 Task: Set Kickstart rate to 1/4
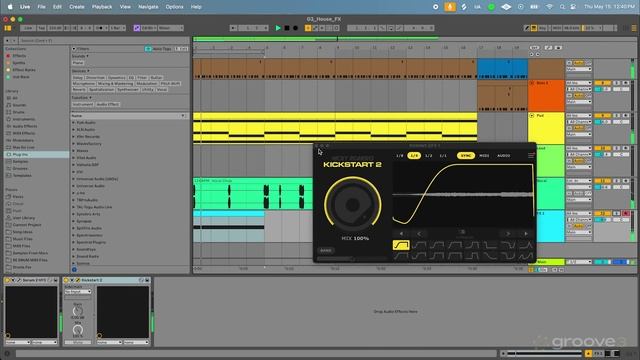(x=414, y=156)
